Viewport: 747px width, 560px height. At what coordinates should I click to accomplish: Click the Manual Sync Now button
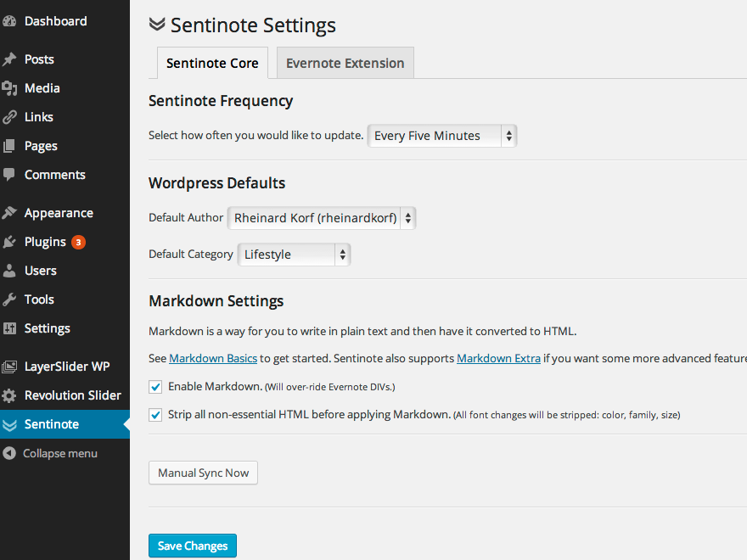(203, 473)
